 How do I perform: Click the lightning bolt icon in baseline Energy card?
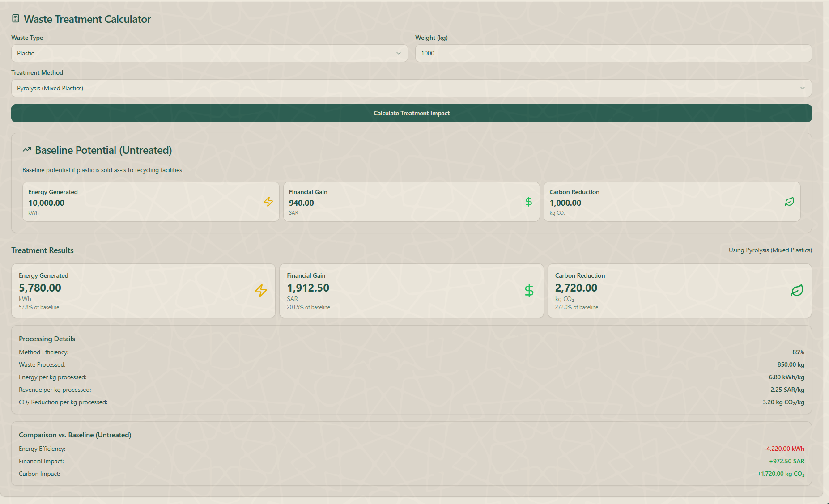coord(268,202)
